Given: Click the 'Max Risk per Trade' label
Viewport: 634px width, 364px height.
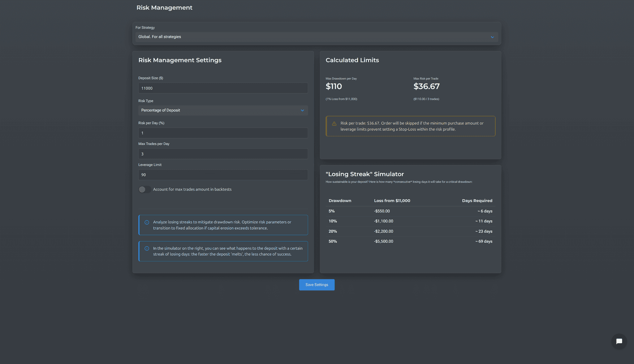Looking at the screenshot, I should [426, 79].
